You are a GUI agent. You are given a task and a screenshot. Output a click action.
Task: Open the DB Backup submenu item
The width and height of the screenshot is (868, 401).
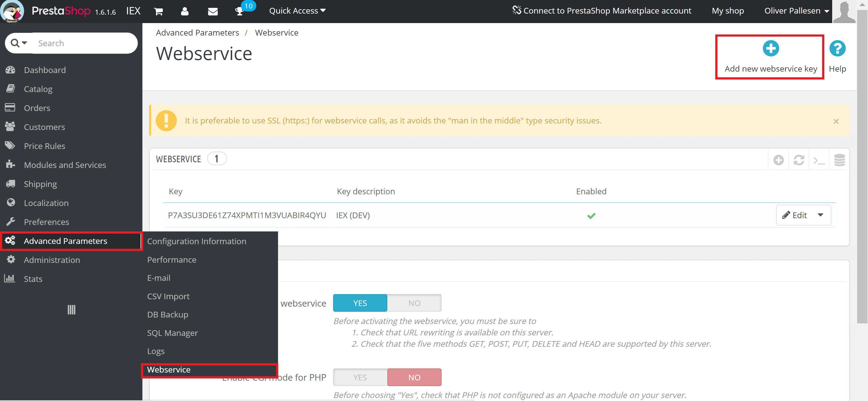[168, 314]
